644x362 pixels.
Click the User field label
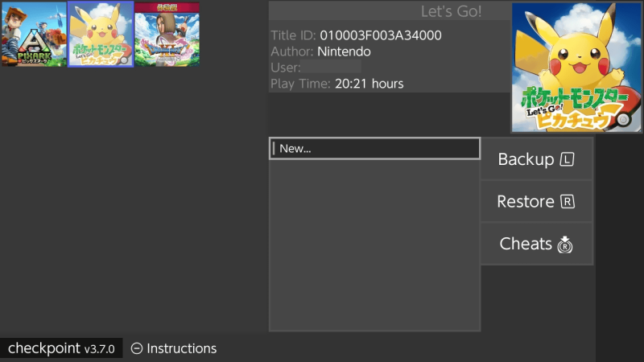tap(286, 68)
